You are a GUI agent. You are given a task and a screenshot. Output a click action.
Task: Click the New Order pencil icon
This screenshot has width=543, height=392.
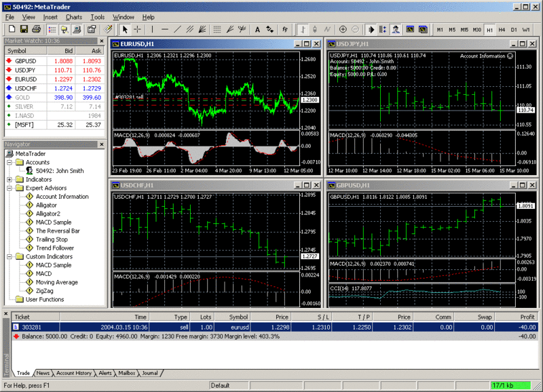pyautogui.click(x=108, y=29)
